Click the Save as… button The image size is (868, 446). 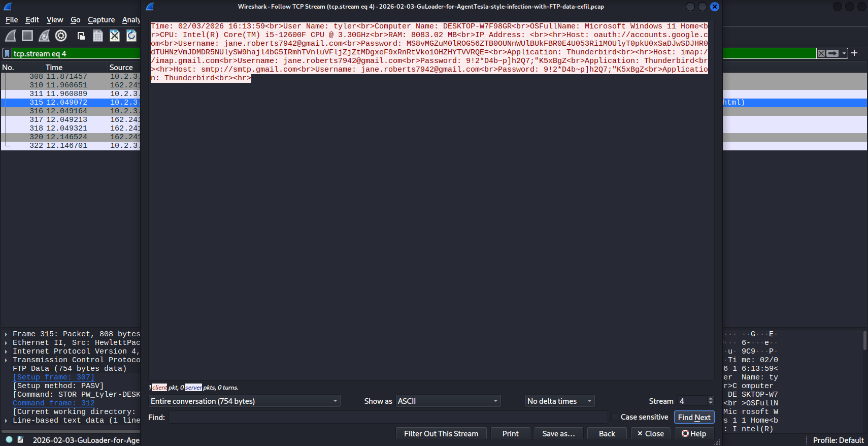point(558,434)
